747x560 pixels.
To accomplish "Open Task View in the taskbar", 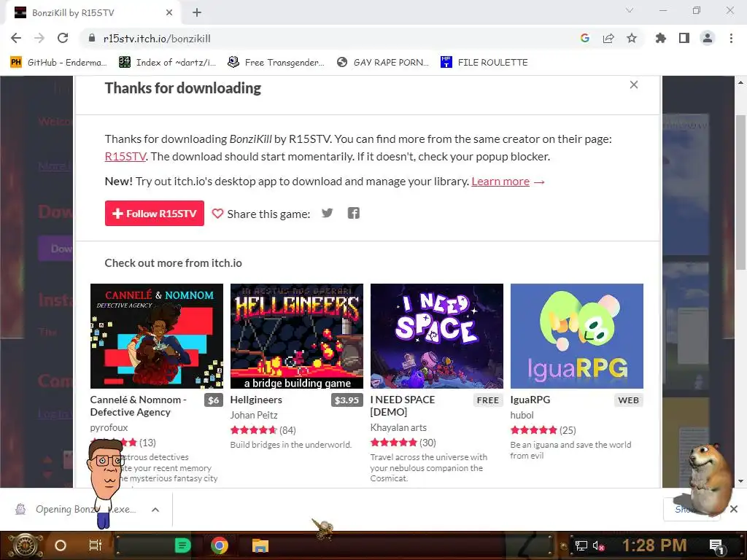I will 96,545.
